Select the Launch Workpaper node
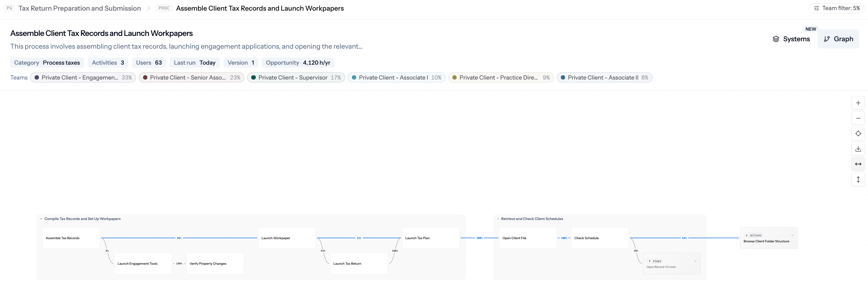This screenshot has height=290, width=868. tap(287, 238)
